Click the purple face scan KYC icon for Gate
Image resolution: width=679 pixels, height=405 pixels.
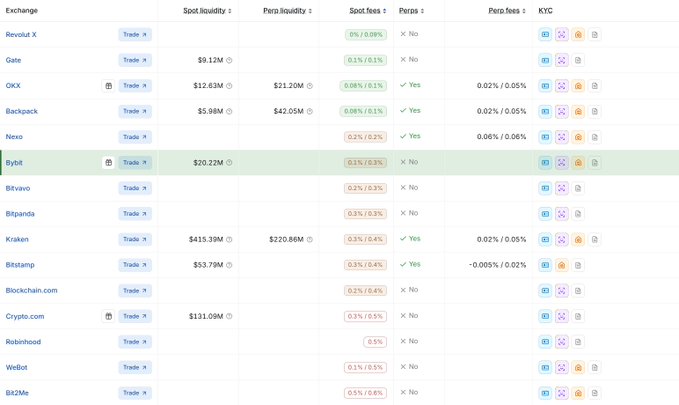pos(562,60)
